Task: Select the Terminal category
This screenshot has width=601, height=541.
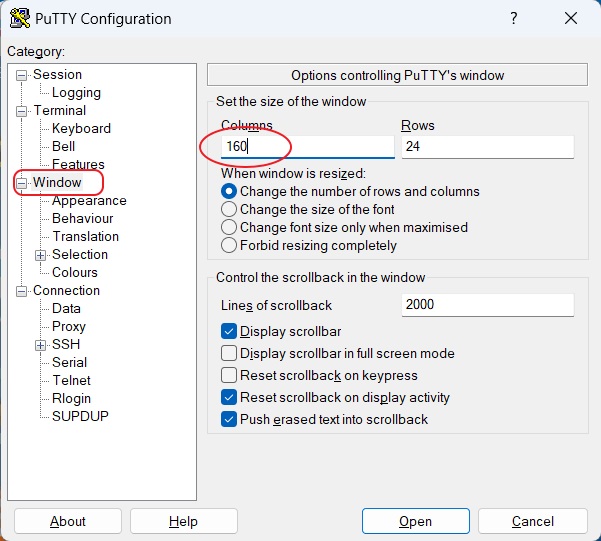Action: pyautogui.click(x=60, y=110)
